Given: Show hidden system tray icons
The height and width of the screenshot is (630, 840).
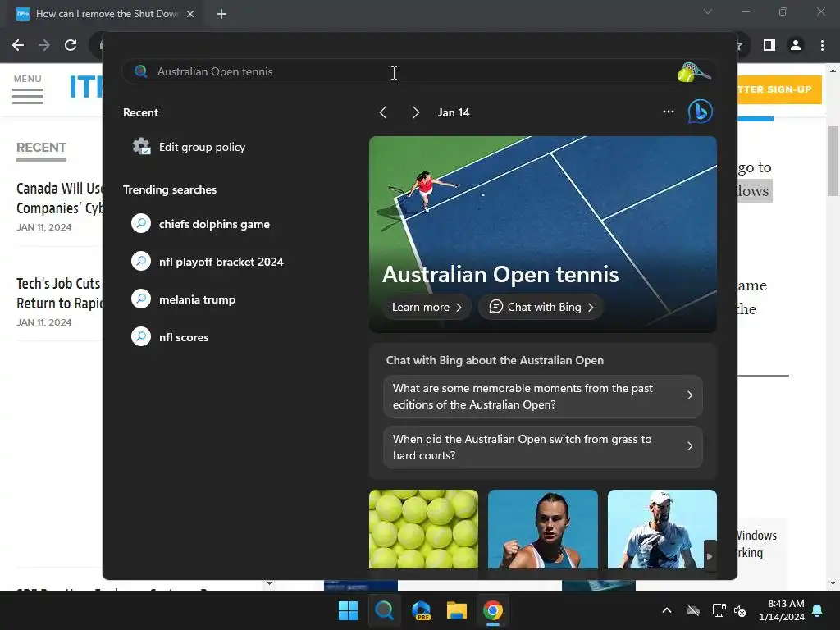Looking at the screenshot, I should 666,610.
